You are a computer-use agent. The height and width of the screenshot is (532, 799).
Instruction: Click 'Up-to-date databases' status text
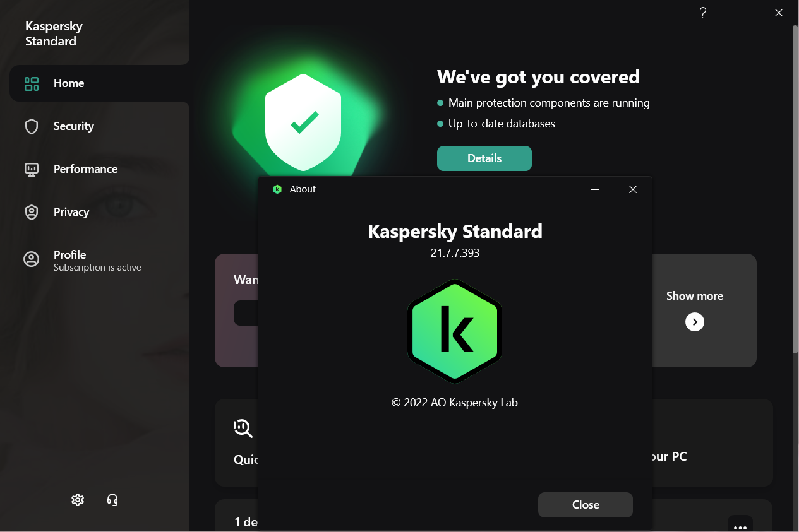tap(502, 124)
